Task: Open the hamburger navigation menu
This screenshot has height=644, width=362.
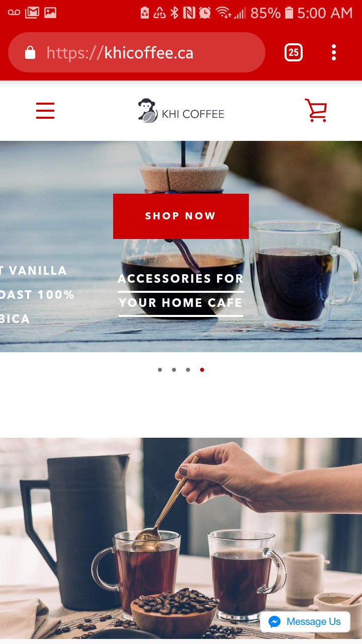Action: [x=45, y=111]
